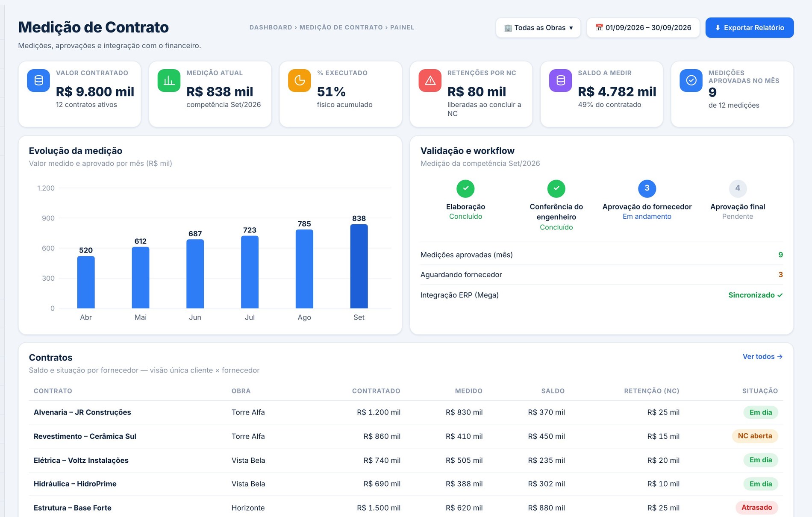This screenshot has height=517, width=812.
Task: Click the Conferência do engenheiro check circle
Action: click(556, 188)
